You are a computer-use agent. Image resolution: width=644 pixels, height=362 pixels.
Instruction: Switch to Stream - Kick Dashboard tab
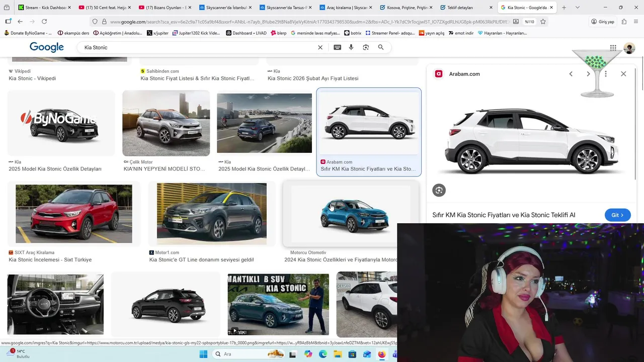pyautogui.click(x=44, y=8)
